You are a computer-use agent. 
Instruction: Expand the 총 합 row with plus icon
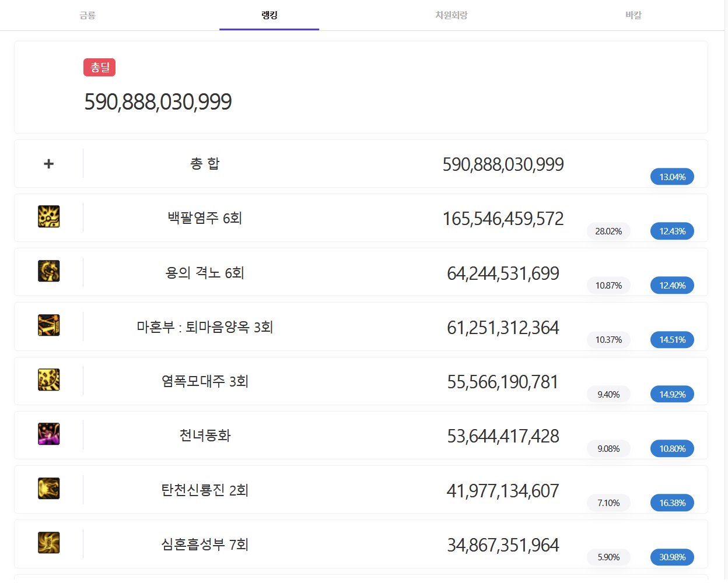pyautogui.click(x=49, y=164)
